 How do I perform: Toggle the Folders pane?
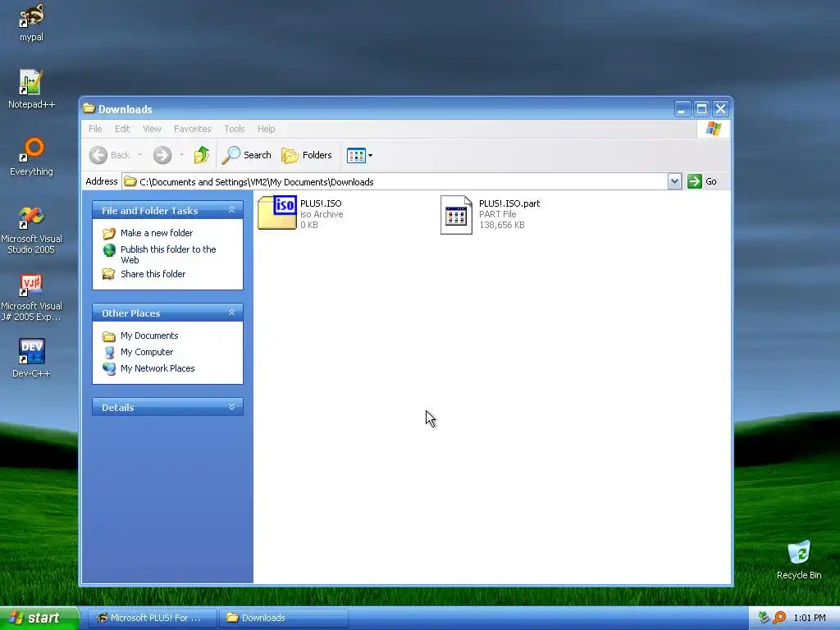point(307,155)
